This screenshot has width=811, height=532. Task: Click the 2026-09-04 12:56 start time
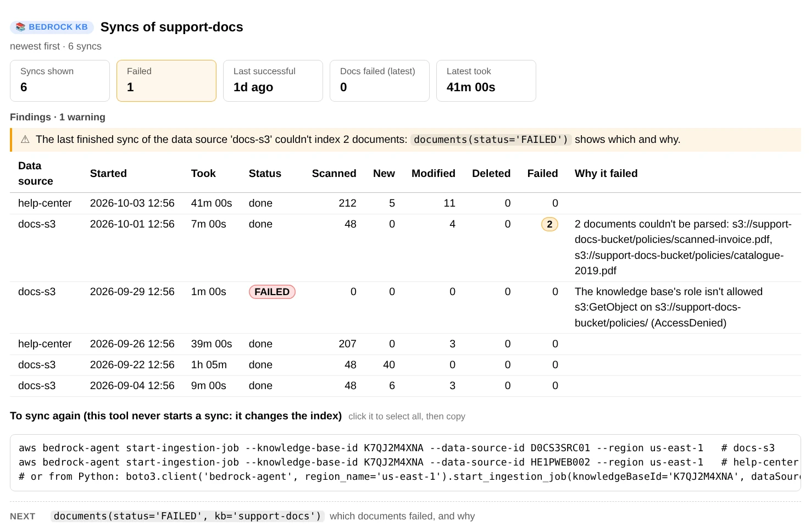[x=132, y=386]
